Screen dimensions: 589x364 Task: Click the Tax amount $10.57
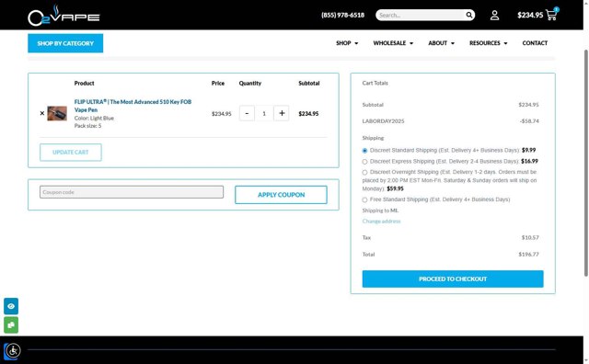(x=530, y=237)
